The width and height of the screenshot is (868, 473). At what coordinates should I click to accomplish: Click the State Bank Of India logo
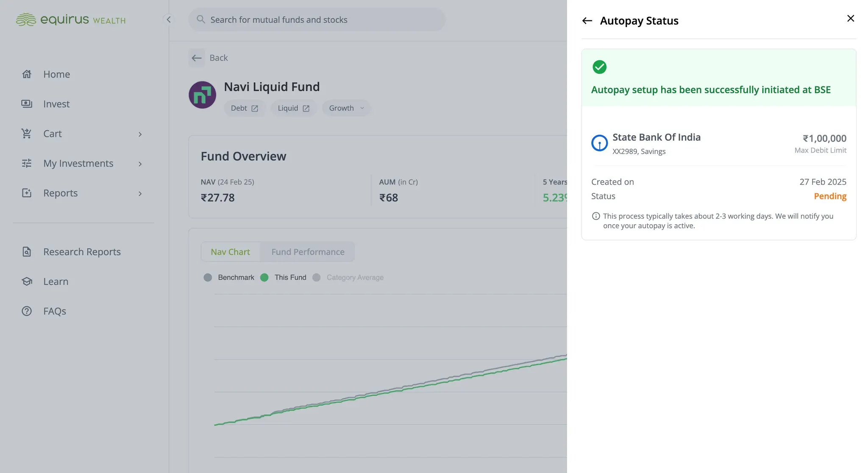[x=599, y=143]
